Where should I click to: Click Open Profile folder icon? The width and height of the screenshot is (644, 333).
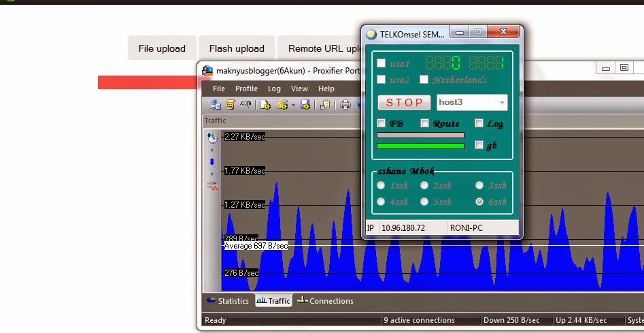point(282,105)
